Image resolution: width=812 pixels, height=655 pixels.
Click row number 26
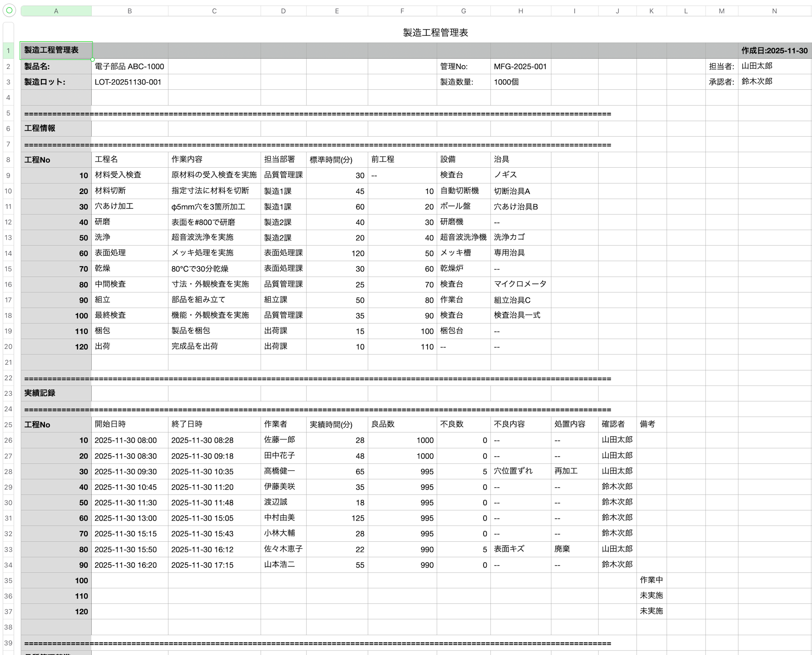click(x=8, y=440)
